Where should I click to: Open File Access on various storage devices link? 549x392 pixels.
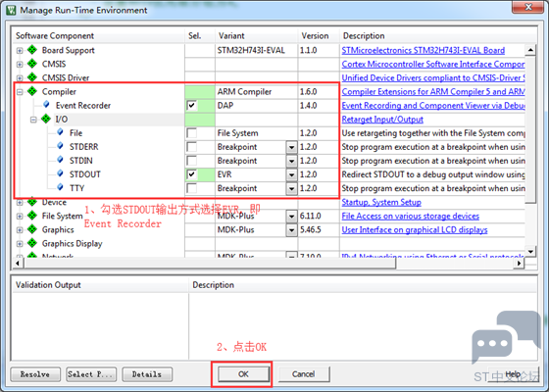(411, 216)
